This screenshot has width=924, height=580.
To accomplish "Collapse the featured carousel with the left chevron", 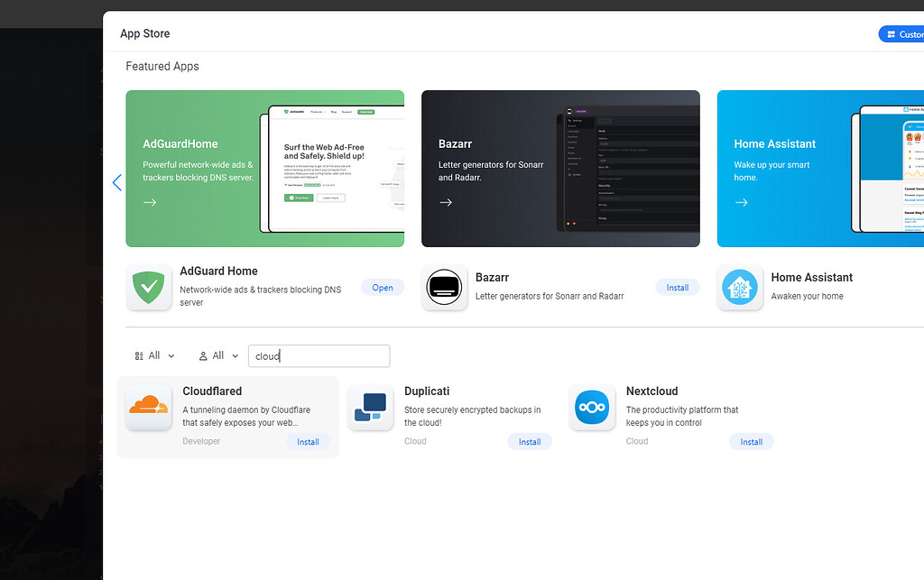I will pos(116,182).
